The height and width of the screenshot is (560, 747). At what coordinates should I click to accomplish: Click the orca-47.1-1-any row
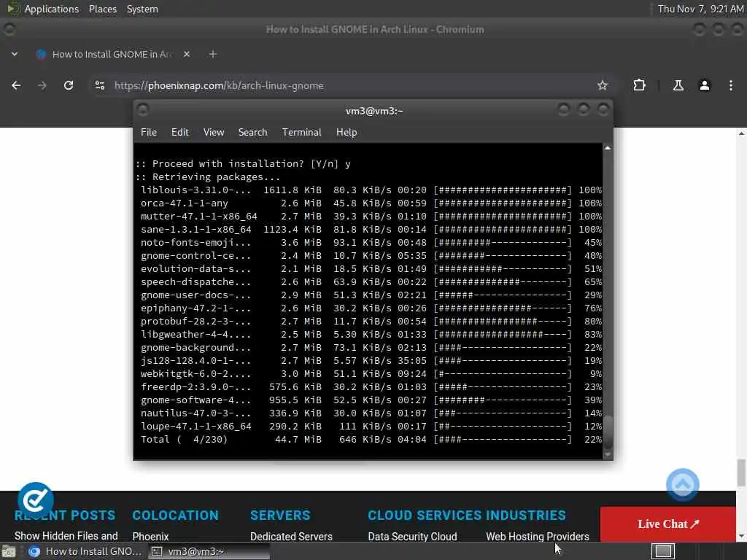(371, 203)
